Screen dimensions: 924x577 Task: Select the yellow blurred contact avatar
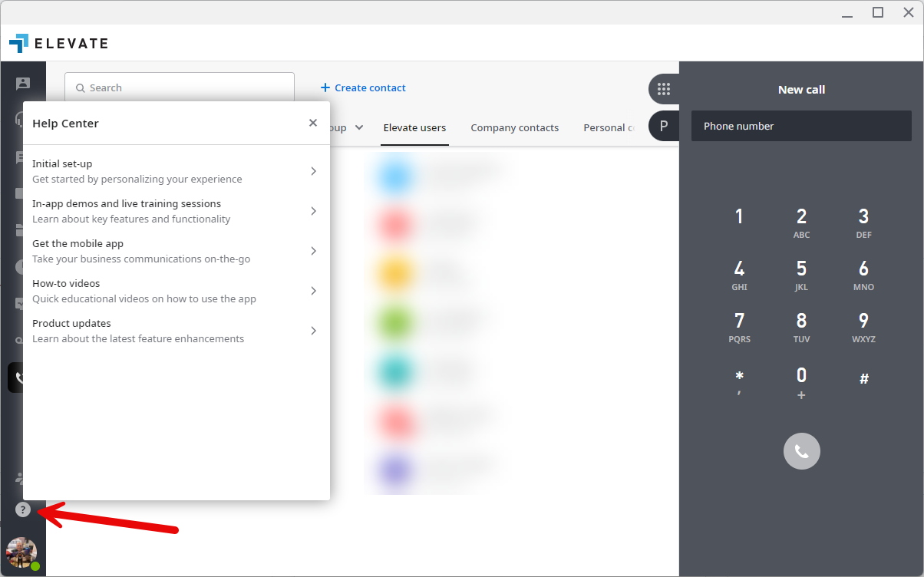click(397, 273)
